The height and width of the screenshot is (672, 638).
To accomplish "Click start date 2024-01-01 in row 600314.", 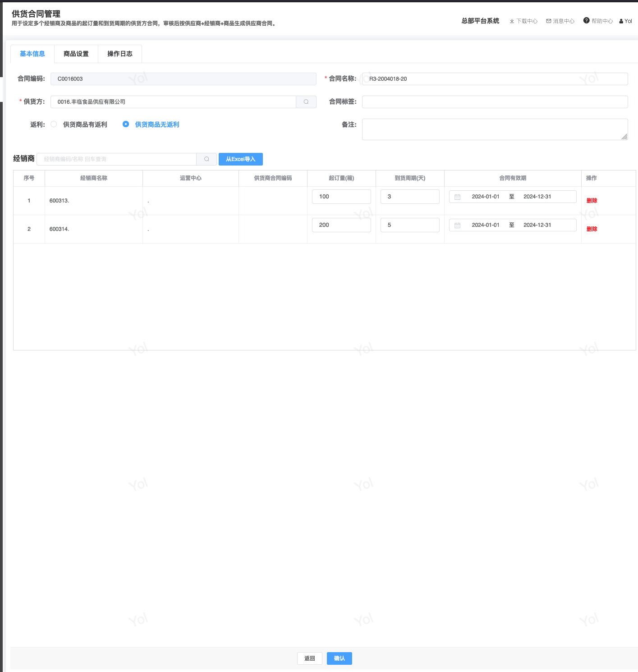I will [x=486, y=225].
